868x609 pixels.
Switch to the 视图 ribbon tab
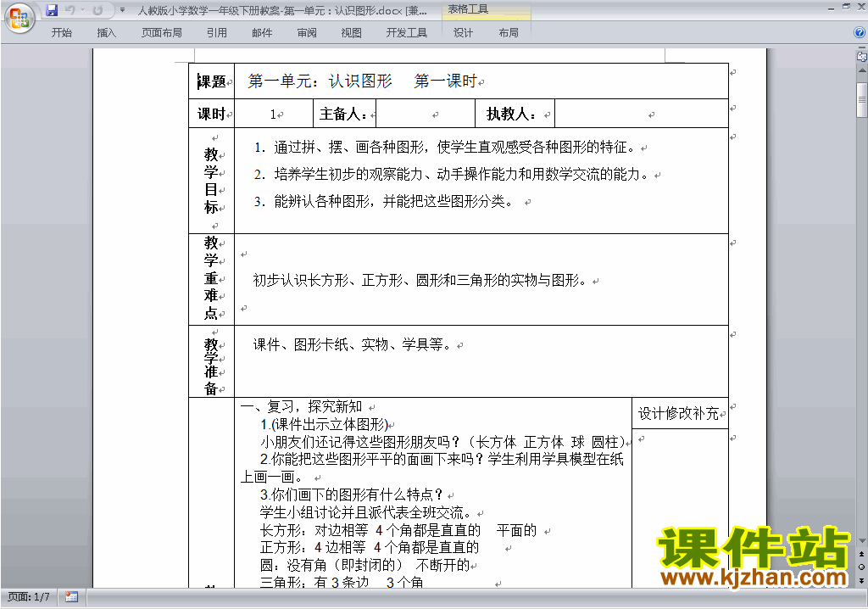point(351,33)
